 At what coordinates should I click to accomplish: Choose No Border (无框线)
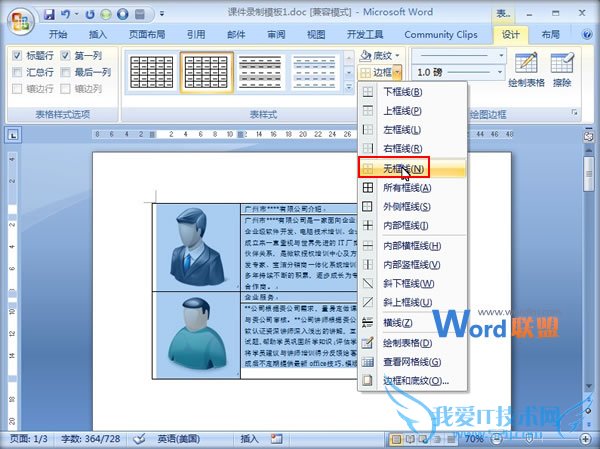(412, 168)
